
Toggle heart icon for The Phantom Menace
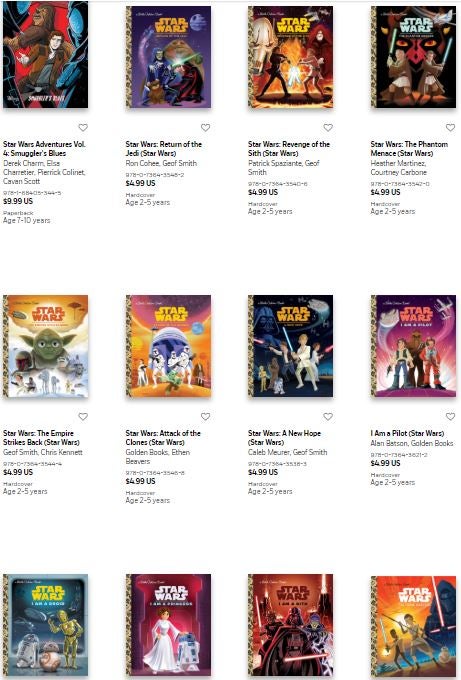coord(450,128)
